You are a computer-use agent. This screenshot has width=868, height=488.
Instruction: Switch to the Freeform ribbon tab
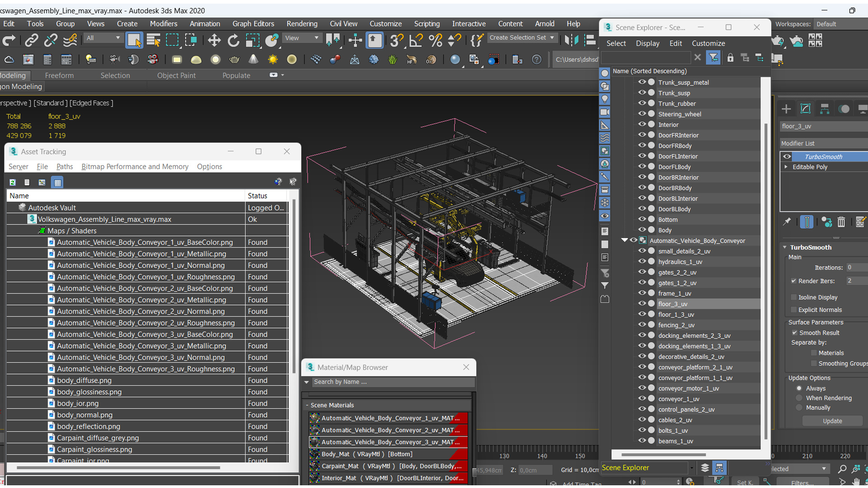(x=59, y=75)
